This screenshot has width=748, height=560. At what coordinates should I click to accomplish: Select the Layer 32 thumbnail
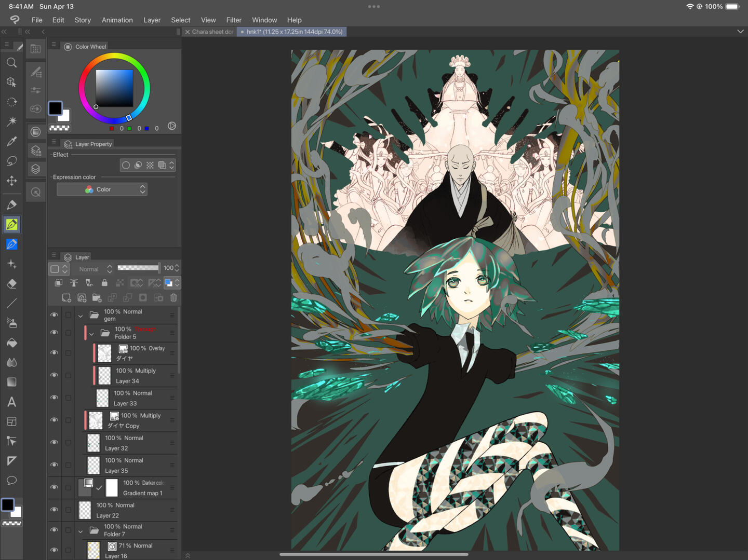click(94, 443)
